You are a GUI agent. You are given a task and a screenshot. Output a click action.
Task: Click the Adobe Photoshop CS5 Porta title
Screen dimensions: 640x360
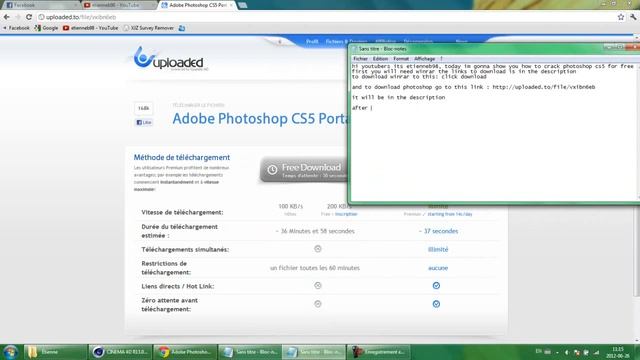[260, 119]
